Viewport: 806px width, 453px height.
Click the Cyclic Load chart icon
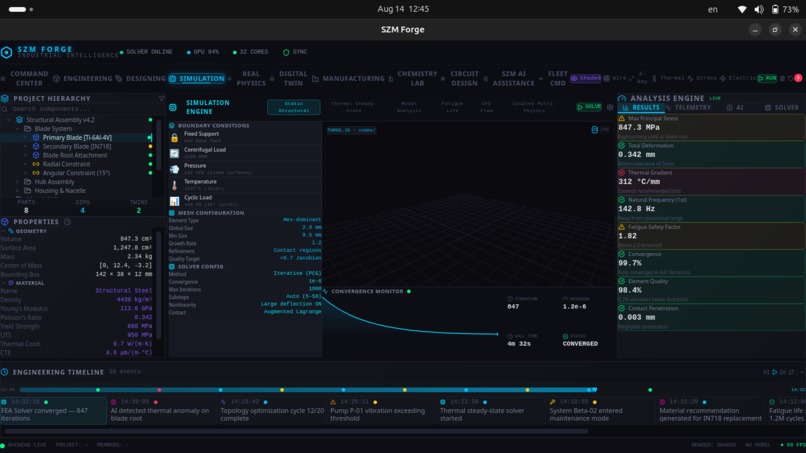tap(174, 201)
